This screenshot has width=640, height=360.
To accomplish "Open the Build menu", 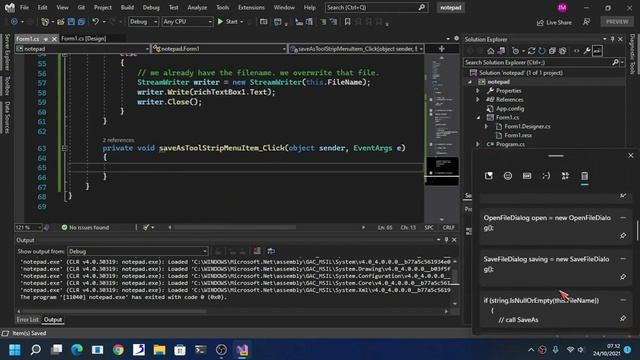I will pyautogui.click(x=127, y=7).
